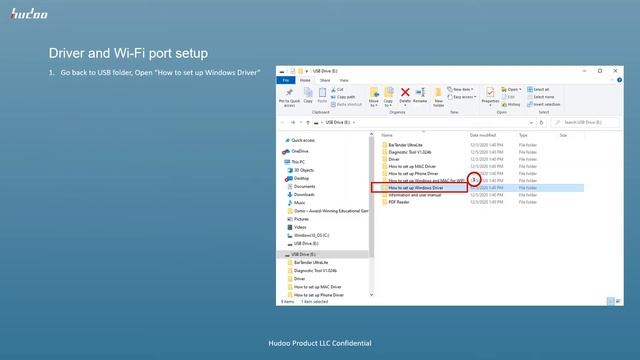Sort files by the Type column
Screen dimensions: 640x360
coord(523,135)
